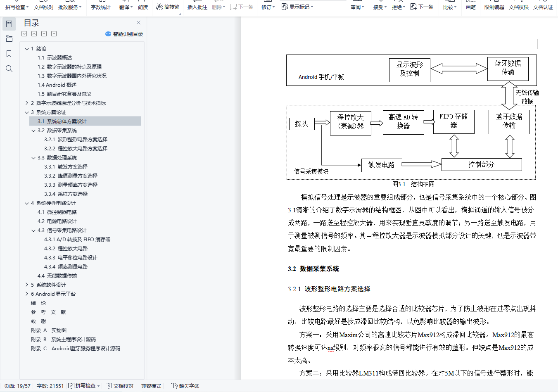
Task: Go to heading '3.2.1 波形整形电路方案选择'
Action: tap(76, 140)
